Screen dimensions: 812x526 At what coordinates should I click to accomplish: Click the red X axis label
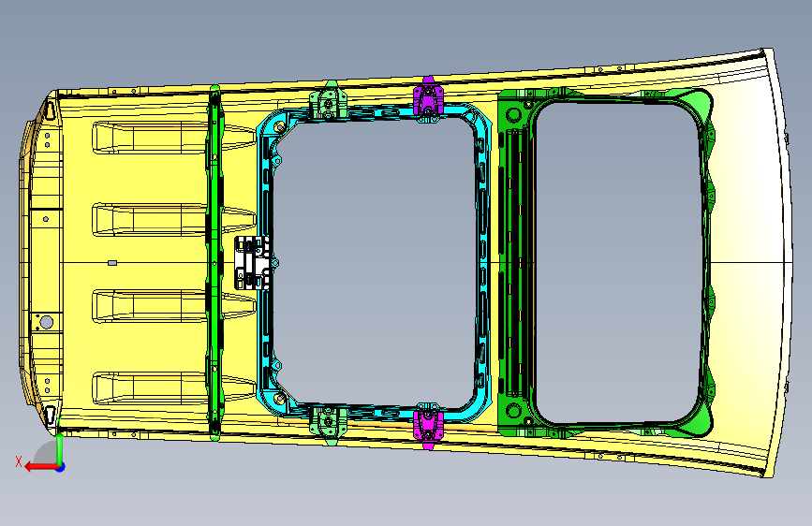pyautogui.click(x=19, y=461)
